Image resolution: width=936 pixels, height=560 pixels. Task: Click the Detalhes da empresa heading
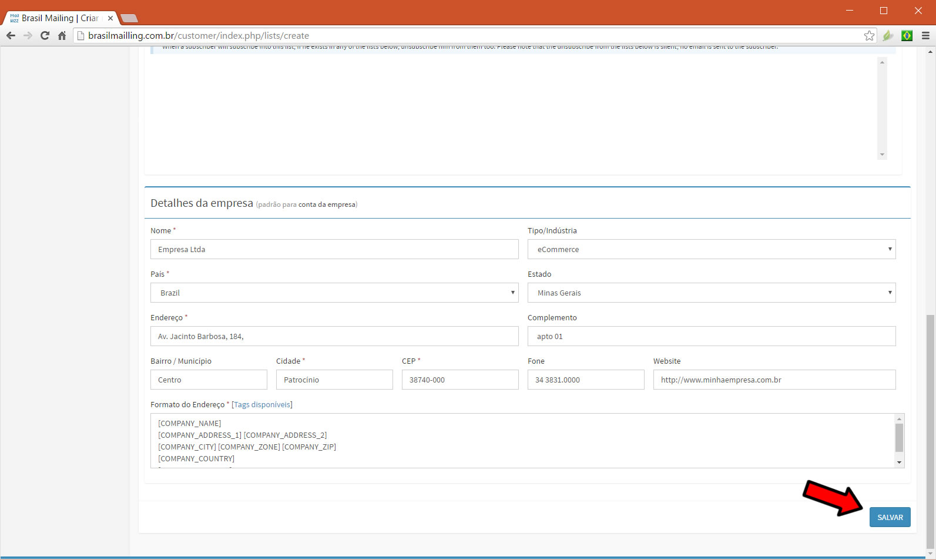coord(202,203)
